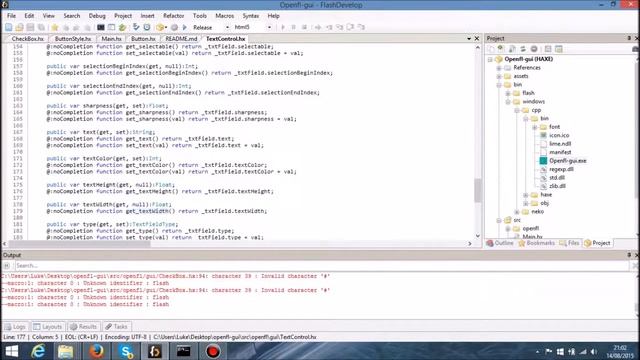This screenshot has height=360, width=640.
Task: Switch to the Tasks bottom tab
Action: point(116,327)
